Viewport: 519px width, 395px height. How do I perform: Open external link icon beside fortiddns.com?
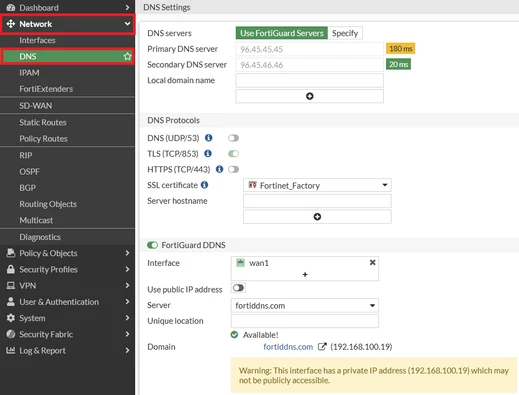tap(322, 347)
